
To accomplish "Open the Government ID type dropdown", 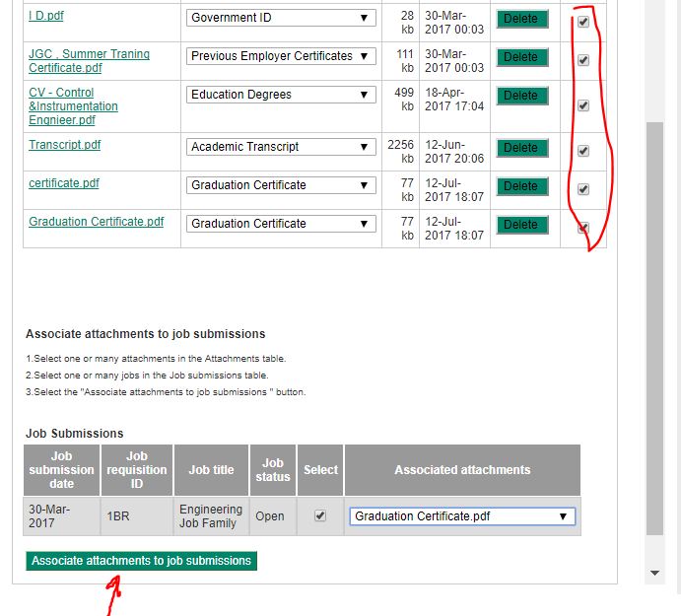I will [x=281, y=18].
